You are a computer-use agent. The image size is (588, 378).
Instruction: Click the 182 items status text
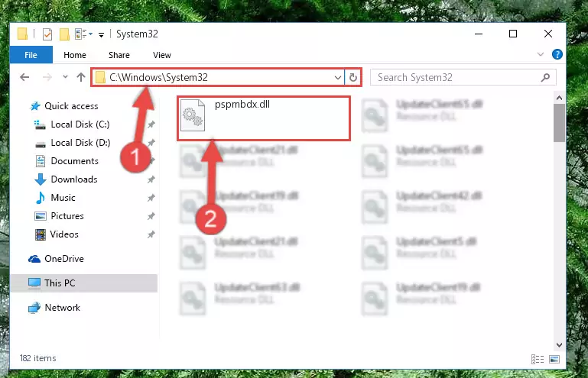(x=38, y=358)
